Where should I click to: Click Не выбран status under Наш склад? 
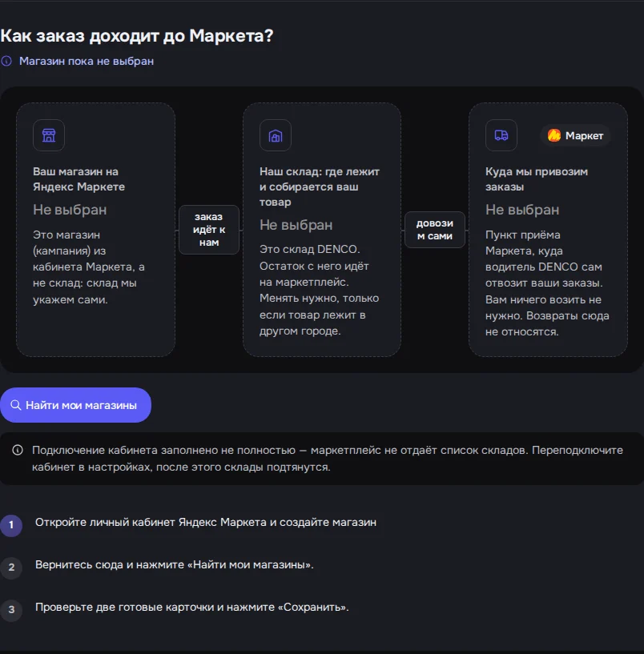[x=296, y=225]
